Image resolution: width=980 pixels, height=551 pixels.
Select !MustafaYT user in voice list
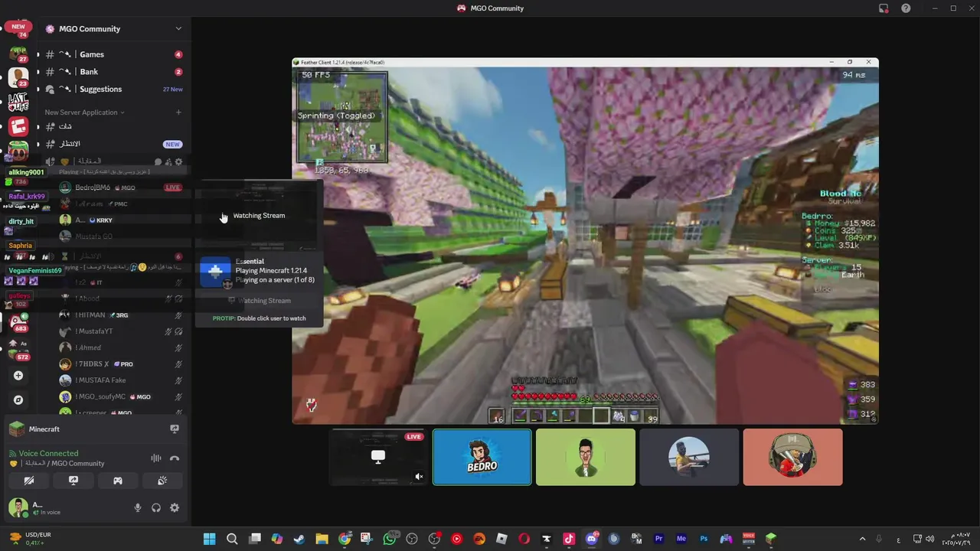tap(121, 331)
